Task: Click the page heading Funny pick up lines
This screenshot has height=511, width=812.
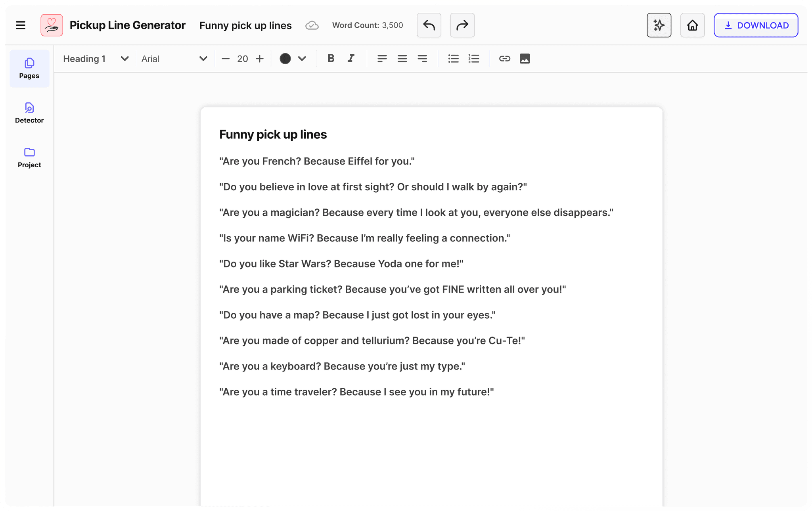Action: pyautogui.click(x=273, y=135)
